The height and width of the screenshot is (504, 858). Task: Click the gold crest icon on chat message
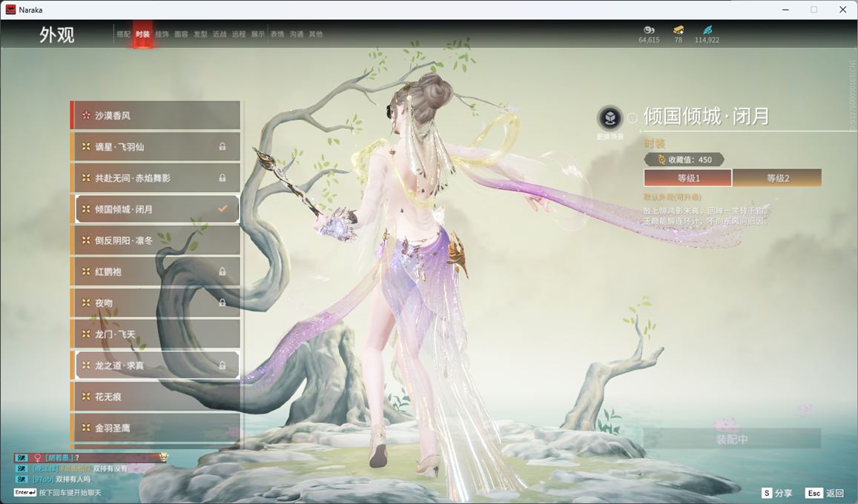click(163, 457)
